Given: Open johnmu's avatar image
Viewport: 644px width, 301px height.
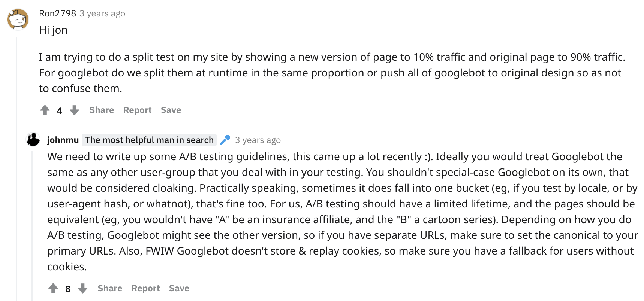Looking at the screenshot, I should tap(33, 140).
